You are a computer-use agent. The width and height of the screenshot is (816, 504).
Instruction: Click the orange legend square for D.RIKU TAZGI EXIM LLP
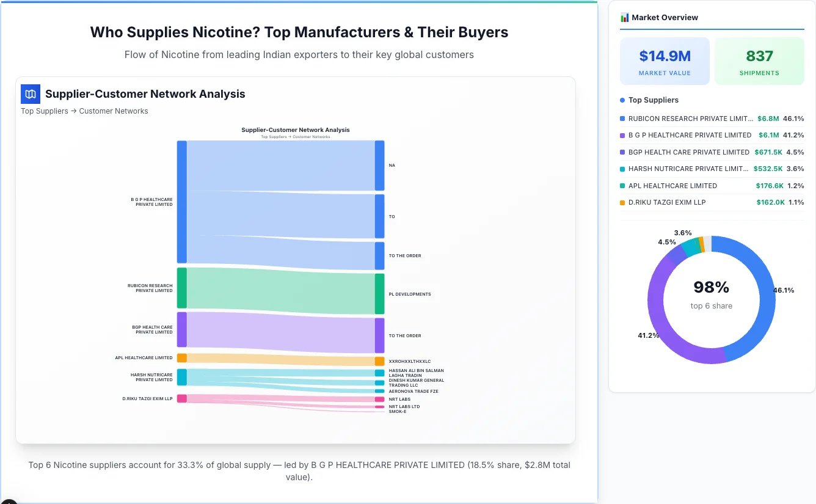tap(622, 202)
